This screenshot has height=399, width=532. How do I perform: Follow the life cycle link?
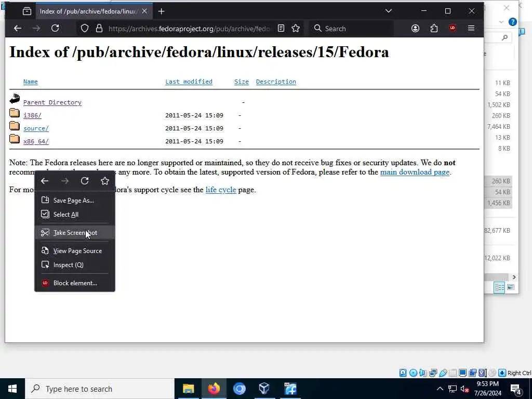point(221,190)
